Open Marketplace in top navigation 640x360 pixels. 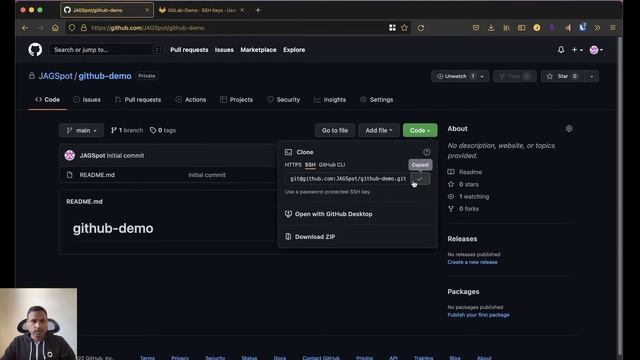258,50
